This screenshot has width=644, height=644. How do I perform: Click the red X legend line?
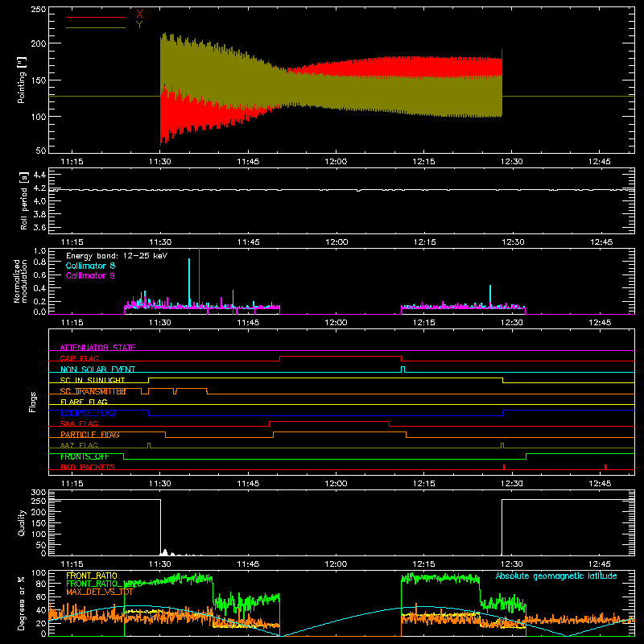click(x=96, y=17)
